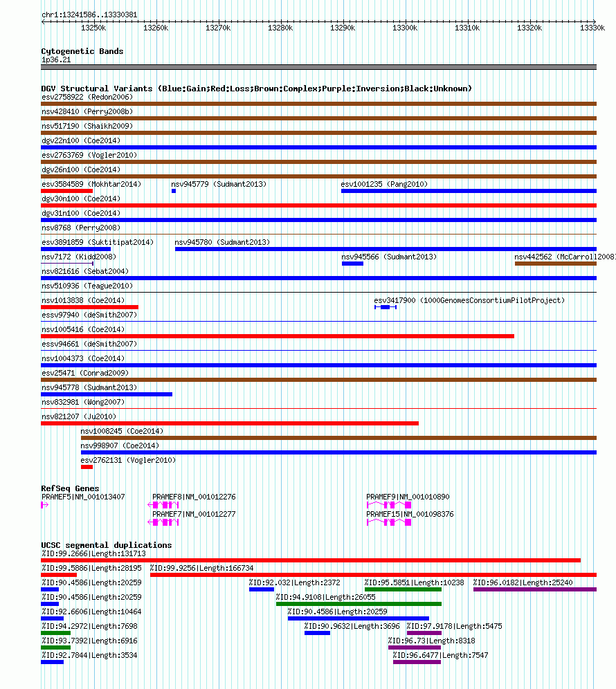Select variant essv97940 (deSmith2007)
This screenshot has height=689, width=616.
tap(319, 321)
